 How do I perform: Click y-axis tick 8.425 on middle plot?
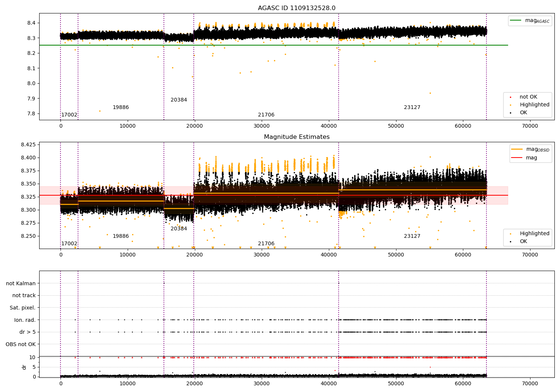[x=28, y=145]
